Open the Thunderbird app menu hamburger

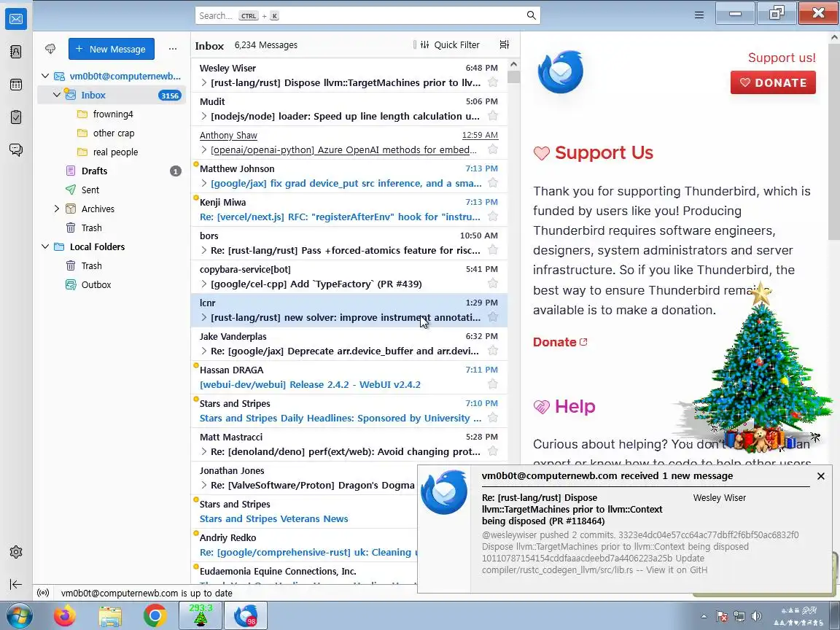699,15
